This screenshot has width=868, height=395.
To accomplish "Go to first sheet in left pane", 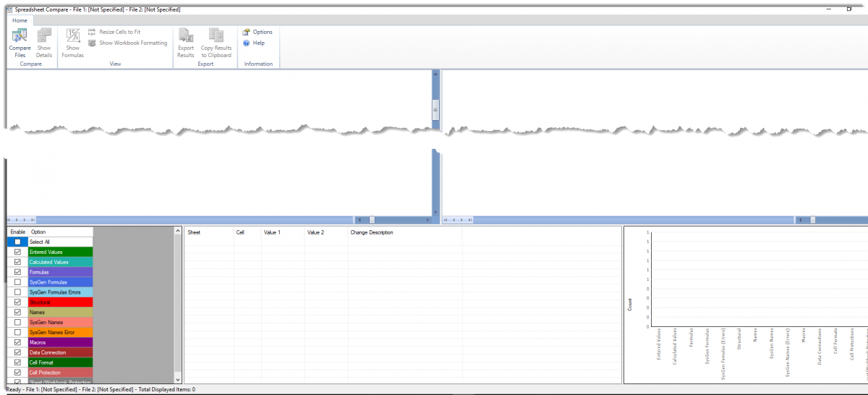I will [10, 220].
